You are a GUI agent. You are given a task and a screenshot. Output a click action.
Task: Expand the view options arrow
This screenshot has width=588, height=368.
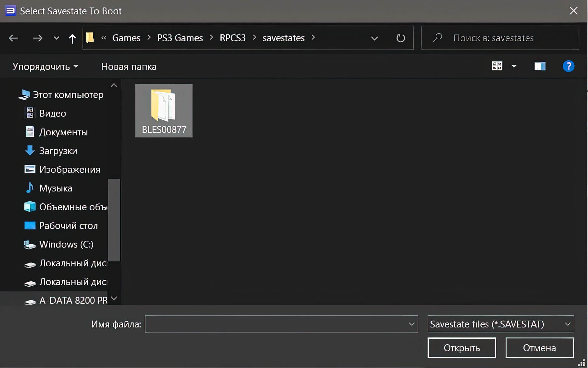[x=514, y=66]
